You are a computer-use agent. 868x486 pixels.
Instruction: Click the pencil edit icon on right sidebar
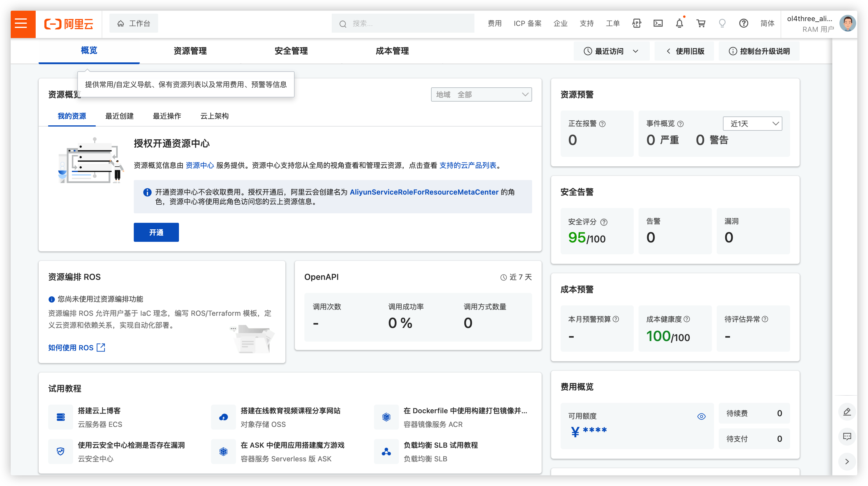[847, 411]
